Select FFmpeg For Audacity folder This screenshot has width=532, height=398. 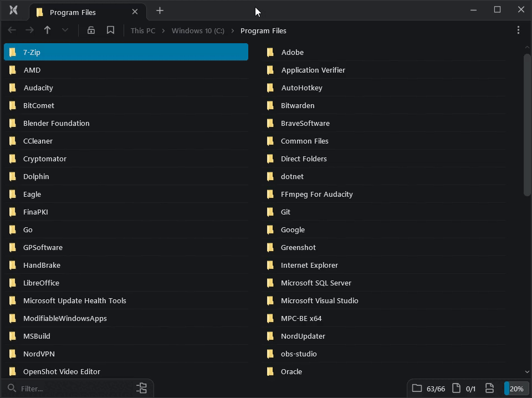click(x=383, y=194)
